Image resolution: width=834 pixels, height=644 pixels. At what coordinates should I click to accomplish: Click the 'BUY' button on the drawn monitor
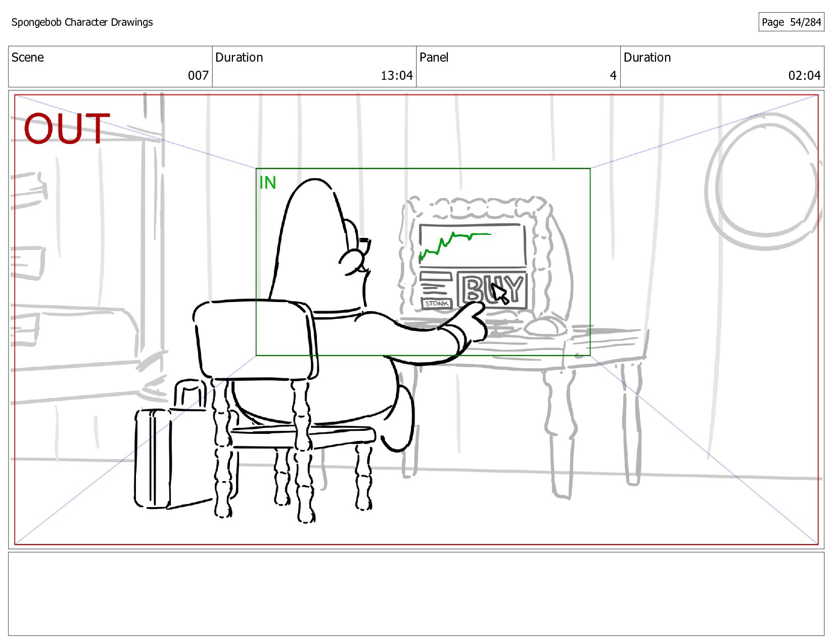coord(492,290)
